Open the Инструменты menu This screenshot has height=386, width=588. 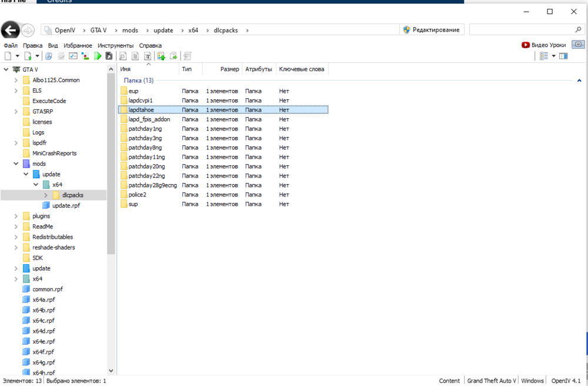[x=115, y=45]
